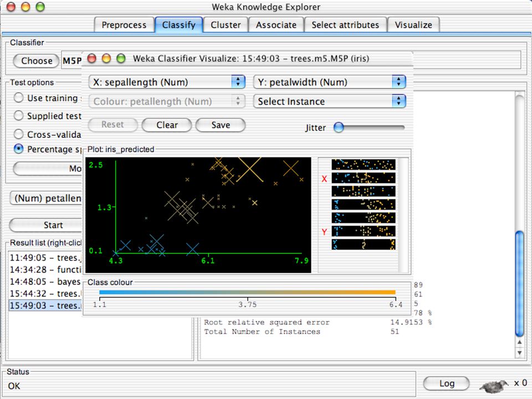
Task: Click the Save button in visualizer
Action: tap(221, 125)
